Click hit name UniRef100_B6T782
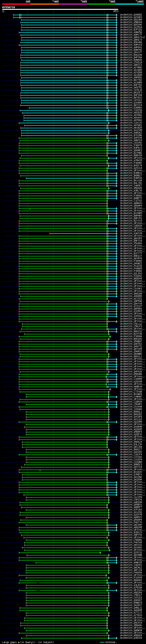 tap(131, 80)
